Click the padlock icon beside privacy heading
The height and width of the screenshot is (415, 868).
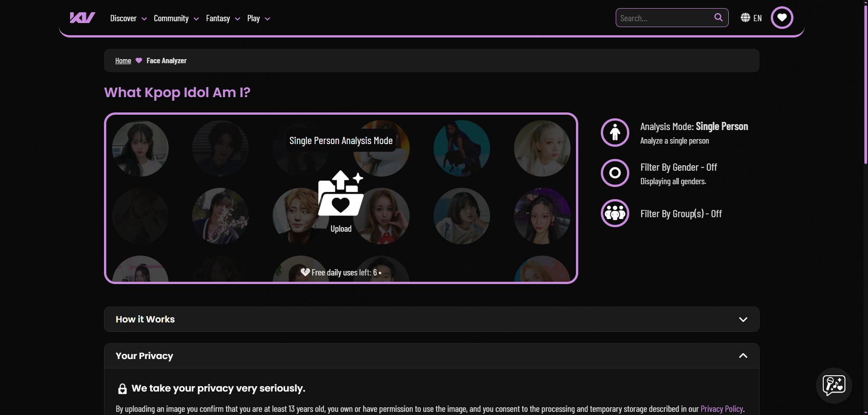(122, 389)
